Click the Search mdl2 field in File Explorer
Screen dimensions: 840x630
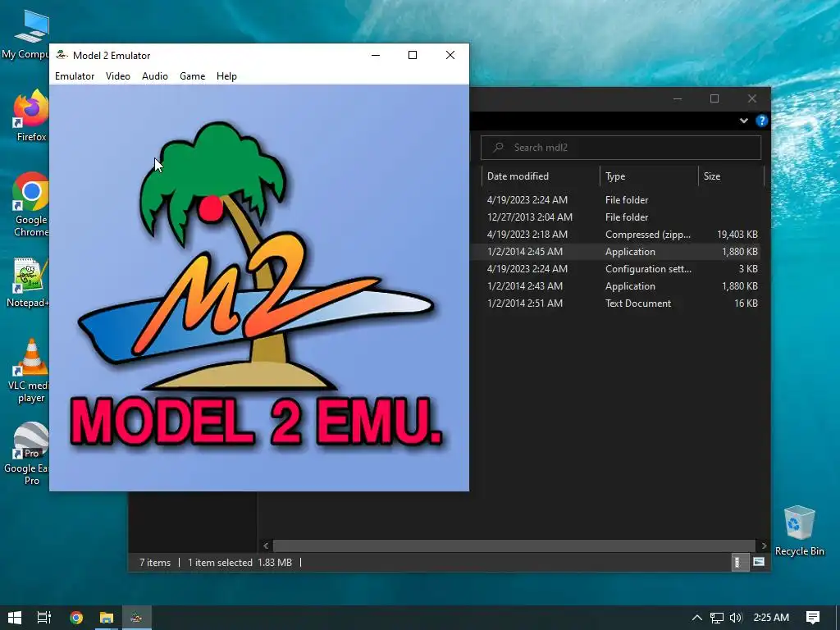coord(621,148)
